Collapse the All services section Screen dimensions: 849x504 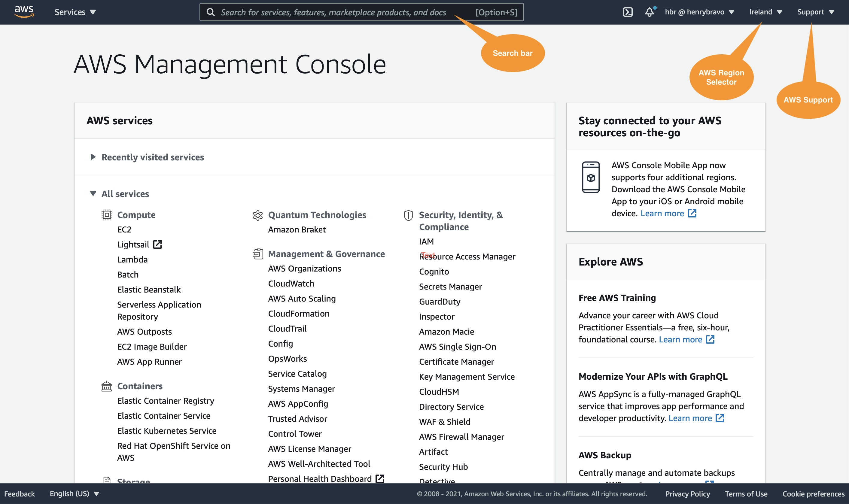click(120, 194)
